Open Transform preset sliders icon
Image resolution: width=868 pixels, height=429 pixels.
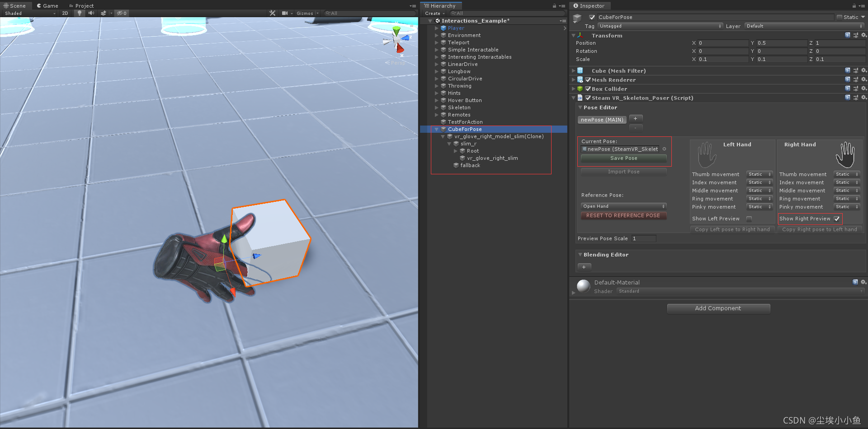point(856,35)
